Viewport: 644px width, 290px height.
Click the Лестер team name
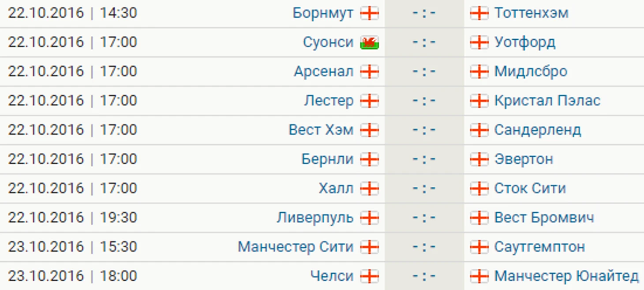point(329,101)
